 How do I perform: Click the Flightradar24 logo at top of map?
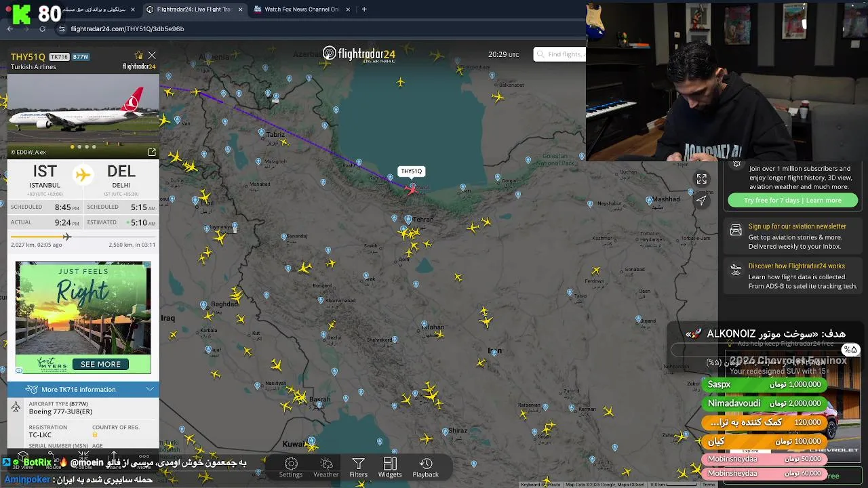tap(359, 54)
